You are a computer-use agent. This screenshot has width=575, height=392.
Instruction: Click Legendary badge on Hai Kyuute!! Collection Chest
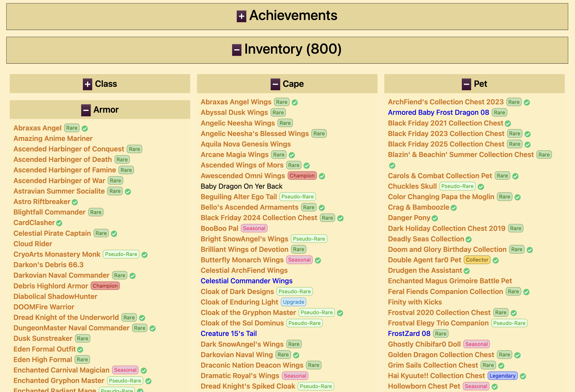click(502, 376)
